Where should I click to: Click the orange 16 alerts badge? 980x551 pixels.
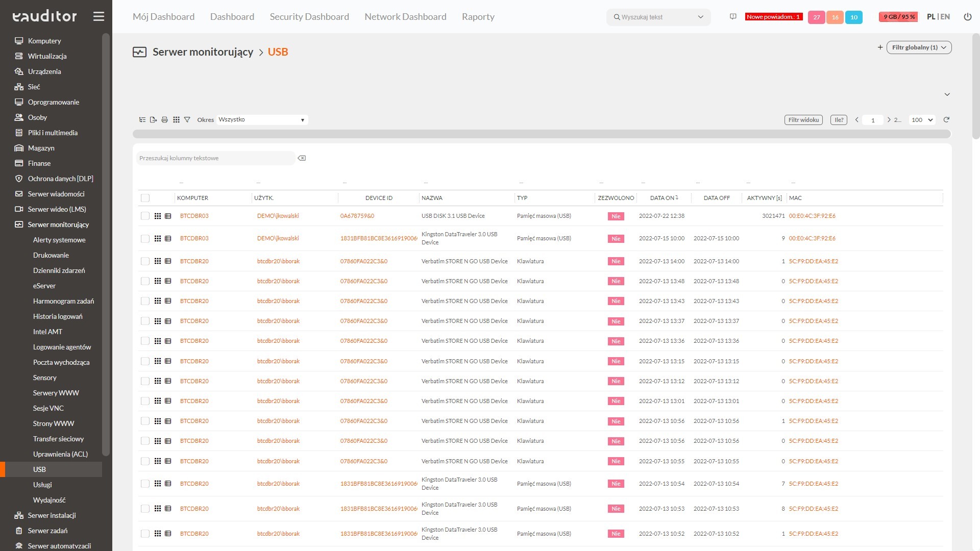(835, 17)
